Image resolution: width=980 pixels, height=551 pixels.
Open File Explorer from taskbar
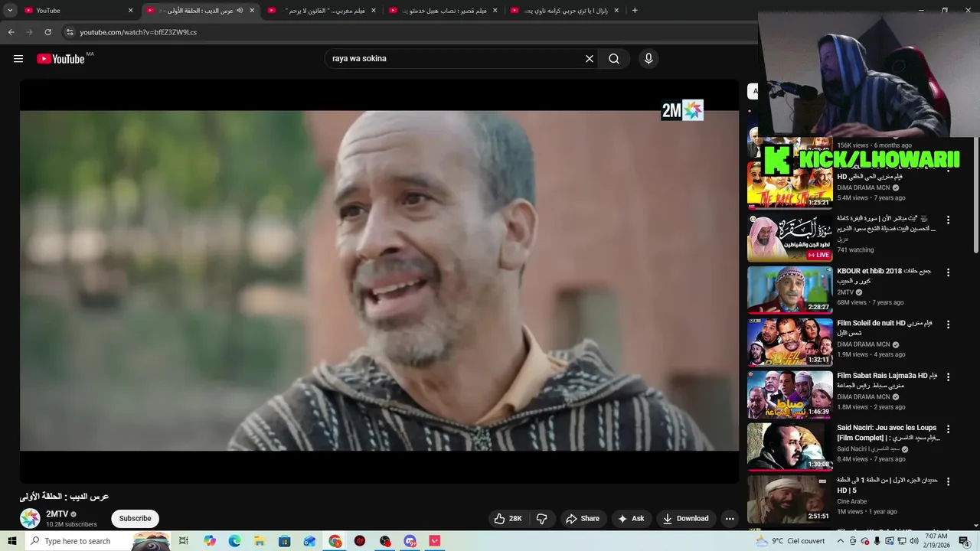tap(259, 541)
